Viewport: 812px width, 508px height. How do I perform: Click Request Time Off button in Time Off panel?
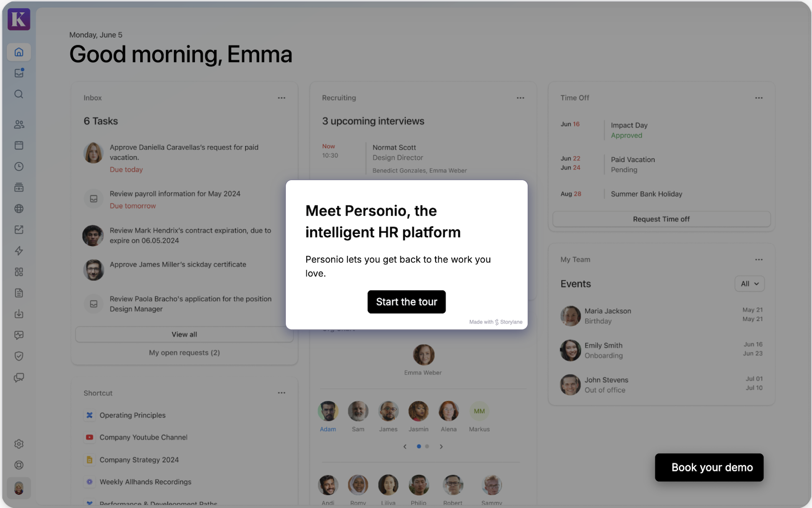(661, 218)
